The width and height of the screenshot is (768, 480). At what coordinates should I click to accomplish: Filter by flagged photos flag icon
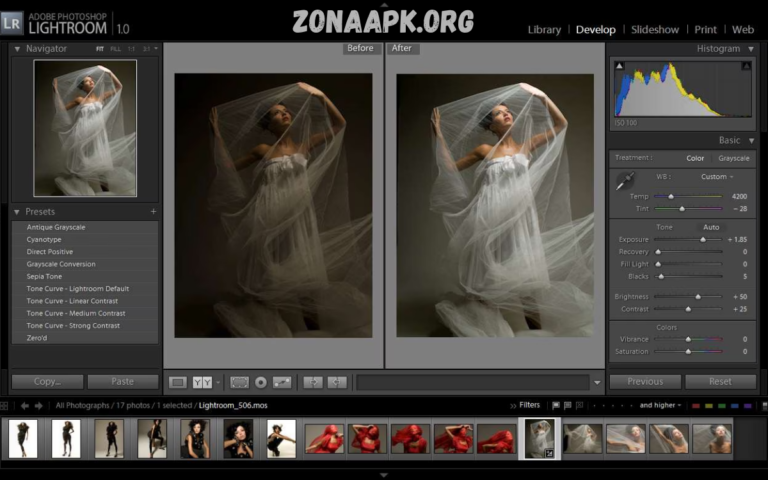[x=556, y=406]
